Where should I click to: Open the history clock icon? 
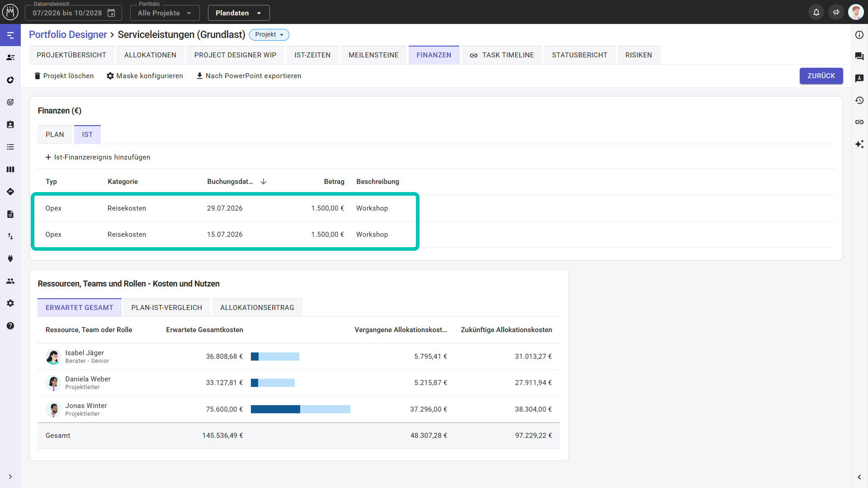click(x=859, y=100)
